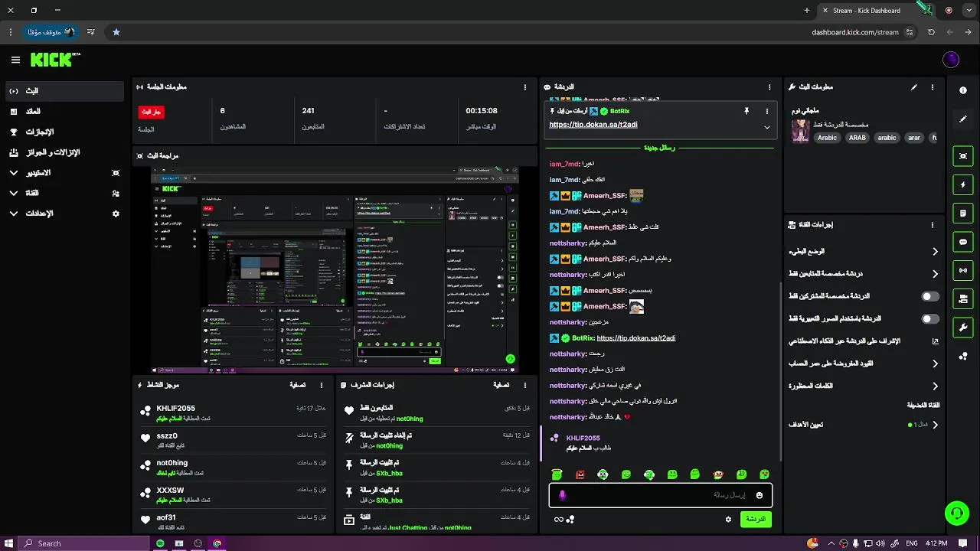Toggle lightning activity widget in right toolbar
This screenshot has height=551, width=980.
pos(963,184)
